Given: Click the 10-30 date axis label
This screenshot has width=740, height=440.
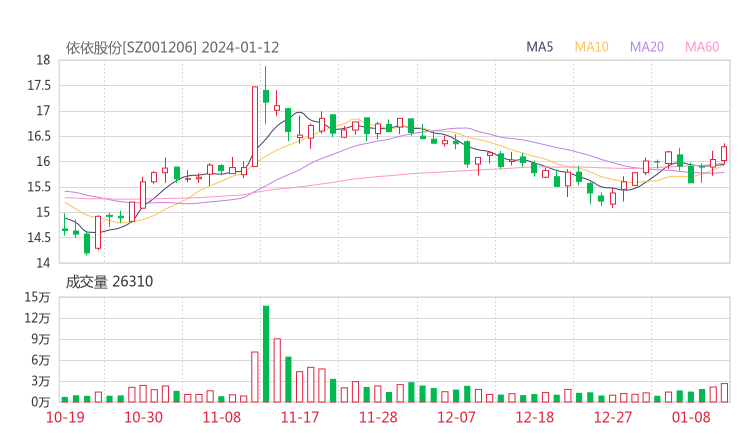Looking at the screenshot, I should pos(143,417).
